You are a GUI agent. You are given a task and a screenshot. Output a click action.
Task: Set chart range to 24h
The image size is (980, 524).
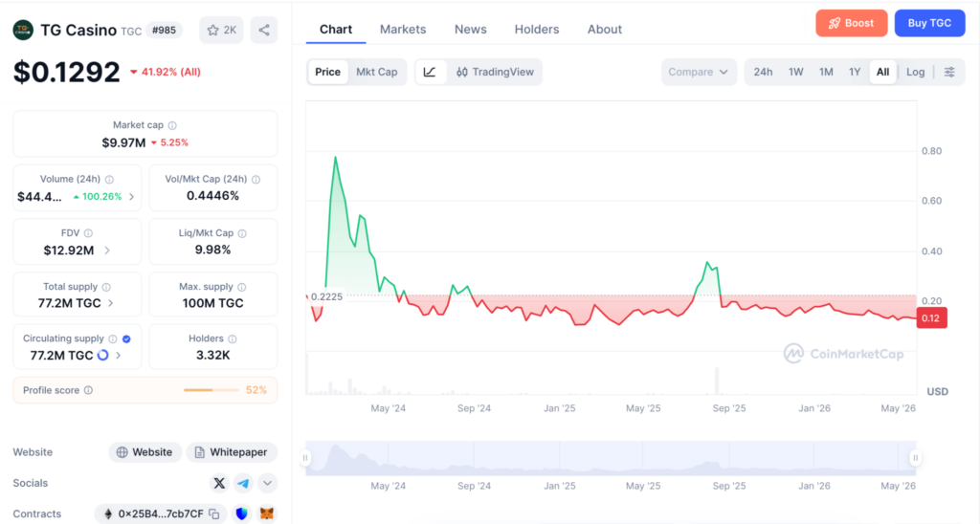coord(763,72)
